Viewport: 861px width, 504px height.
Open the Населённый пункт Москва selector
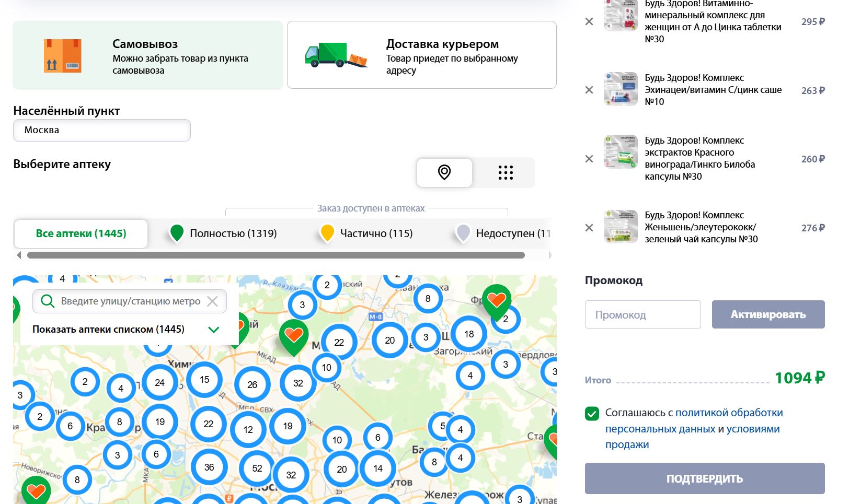(x=102, y=131)
